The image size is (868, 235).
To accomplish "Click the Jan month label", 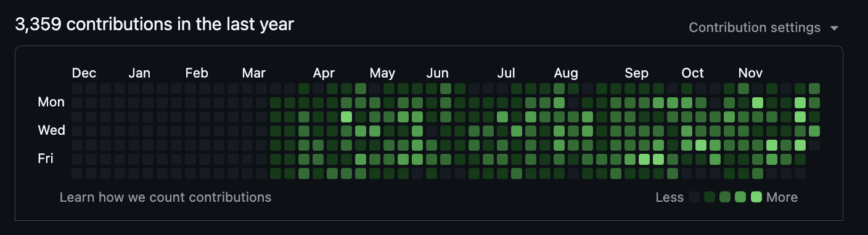I will click(139, 73).
